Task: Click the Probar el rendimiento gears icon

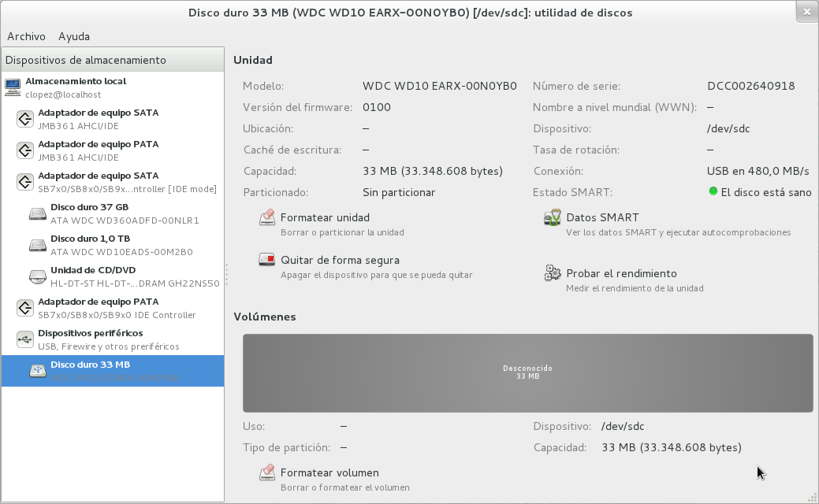Action: 553,273
